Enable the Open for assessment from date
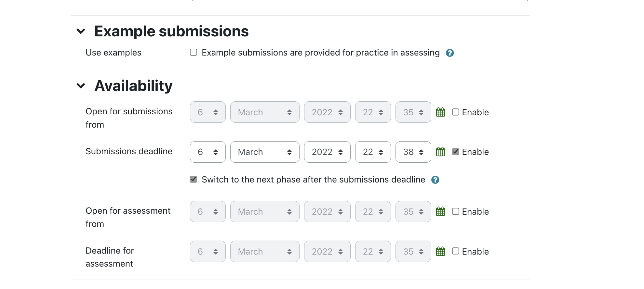Image resolution: width=644 pixels, height=289 pixels. click(456, 211)
